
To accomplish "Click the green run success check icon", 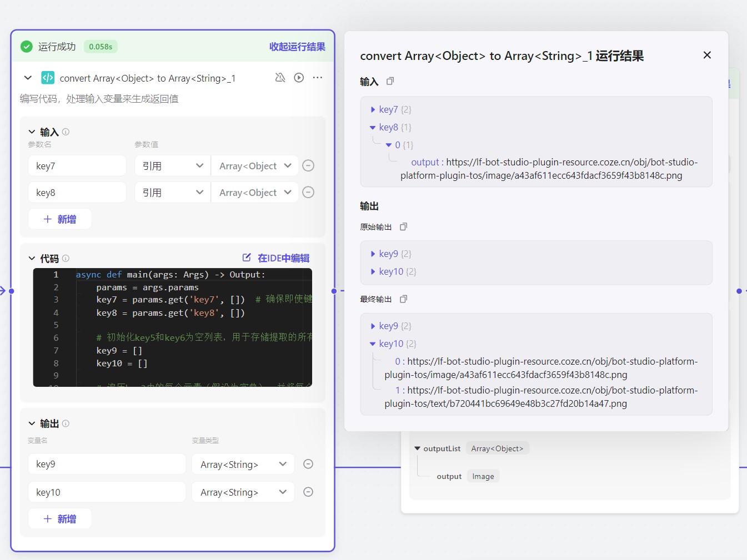I will (x=27, y=47).
